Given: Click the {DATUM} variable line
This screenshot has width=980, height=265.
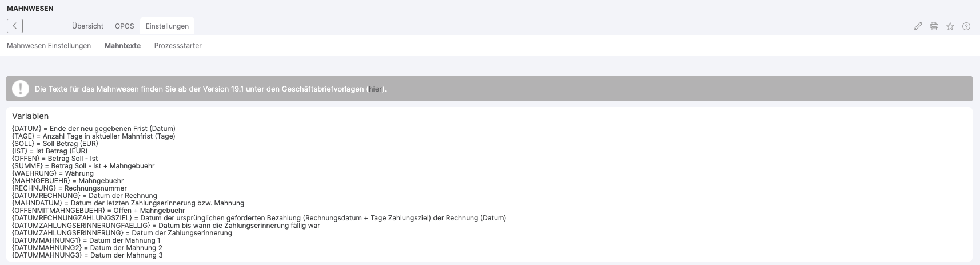Looking at the screenshot, I should (93, 129).
